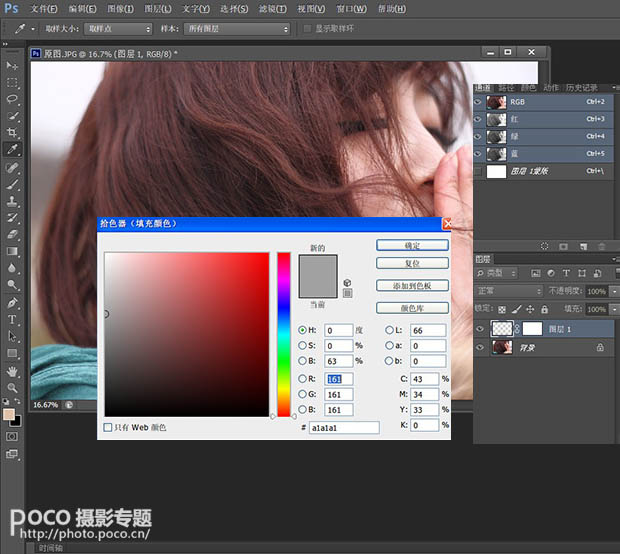Click the hex color field a1a1a1
620x554 pixels.
click(x=343, y=427)
